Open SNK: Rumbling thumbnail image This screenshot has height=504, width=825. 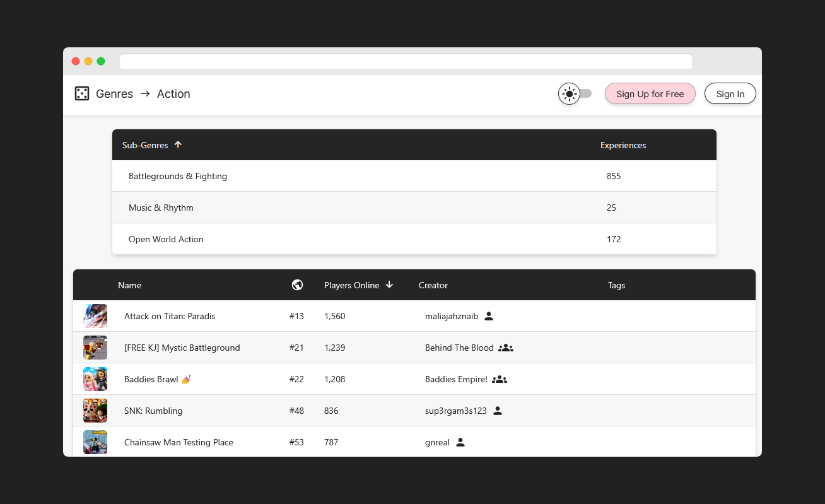[x=95, y=411]
